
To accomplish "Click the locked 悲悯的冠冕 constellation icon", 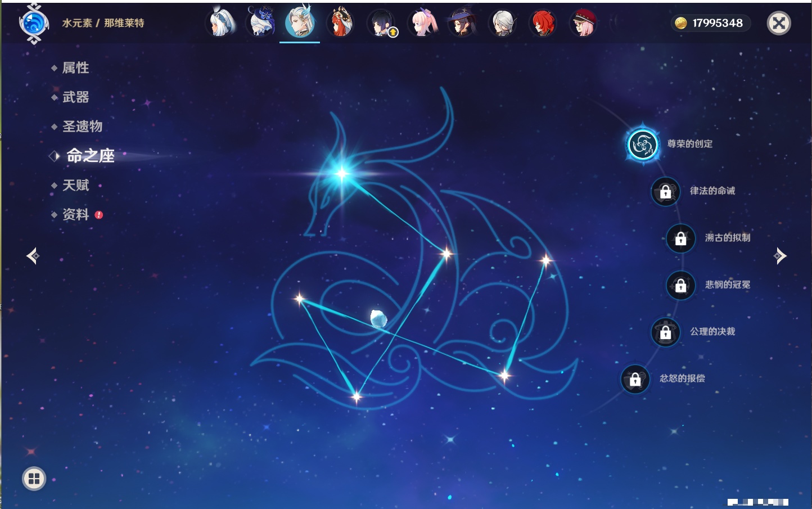I will click(680, 286).
